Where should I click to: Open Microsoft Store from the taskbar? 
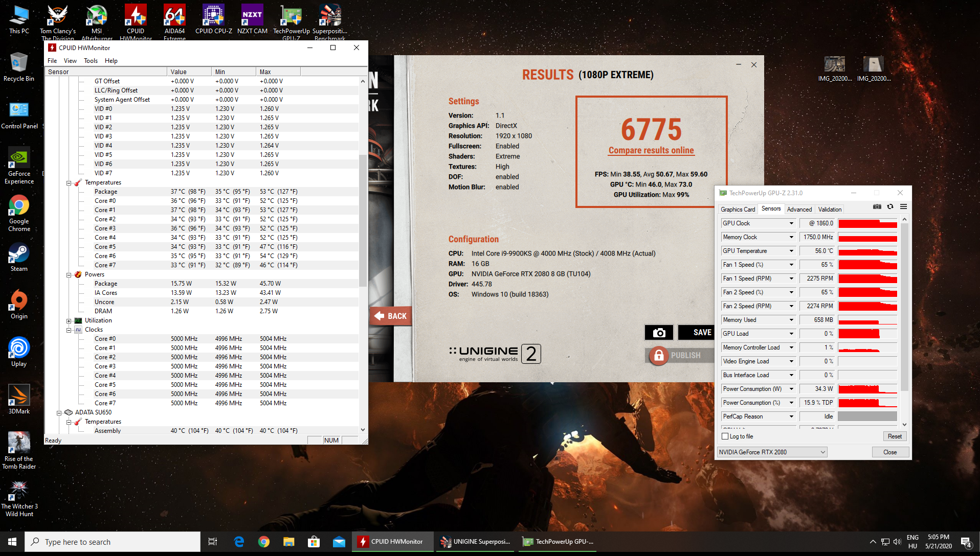tap(314, 542)
